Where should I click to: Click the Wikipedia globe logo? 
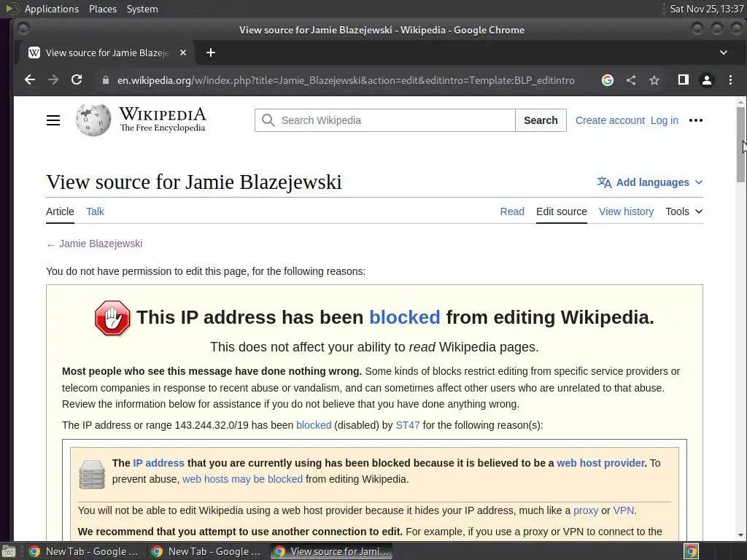93,120
